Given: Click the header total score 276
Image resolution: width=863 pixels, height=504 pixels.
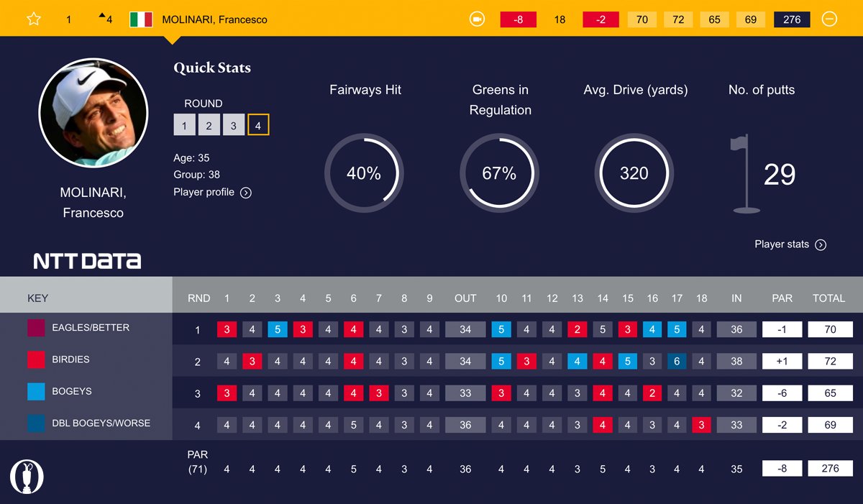Looking at the screenshot, I should (x=792, y=19).
